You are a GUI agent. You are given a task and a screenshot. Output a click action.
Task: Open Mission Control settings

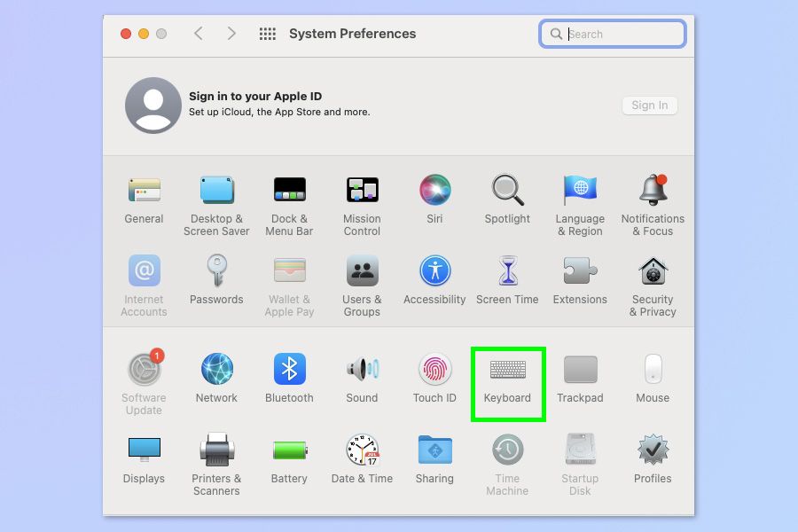(x=362, y=189)
